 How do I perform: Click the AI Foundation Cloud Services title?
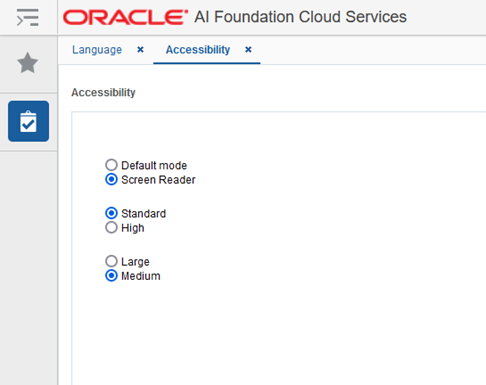pyautogui.click(x=300, y=17)
